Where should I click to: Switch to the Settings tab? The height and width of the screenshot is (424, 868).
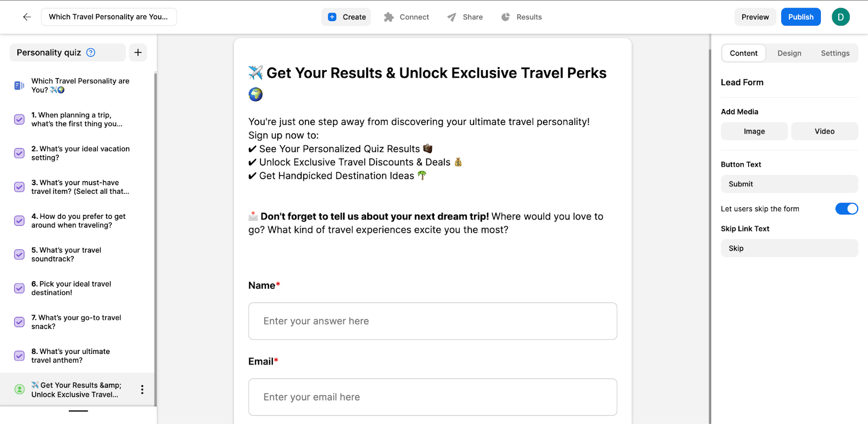pyautogui.click(x=834, y=53)
